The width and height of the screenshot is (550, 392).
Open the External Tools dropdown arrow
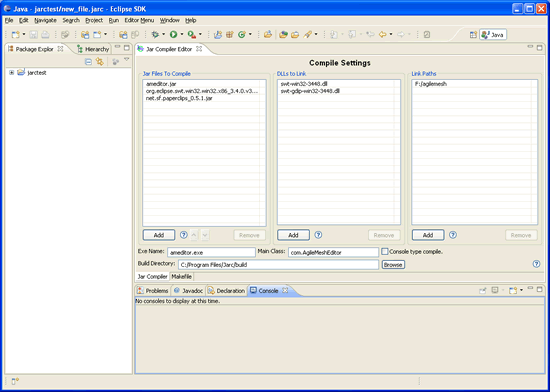200,34
